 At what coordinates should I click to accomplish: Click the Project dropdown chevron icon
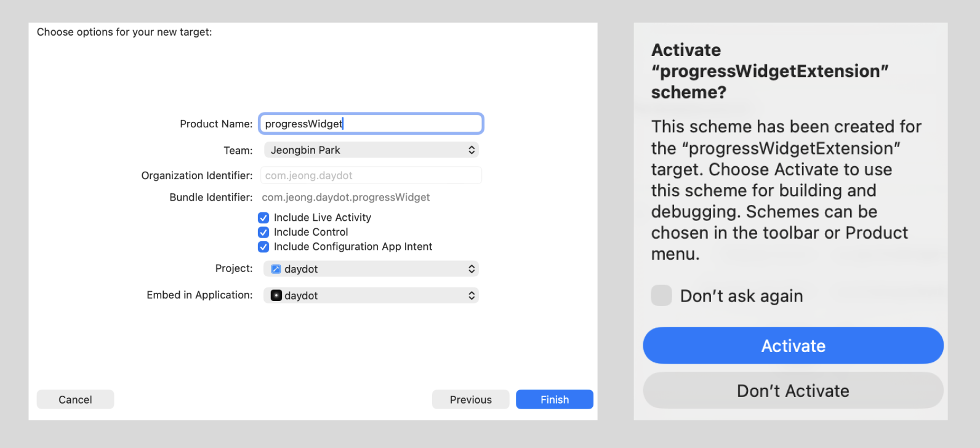point(472,268)
